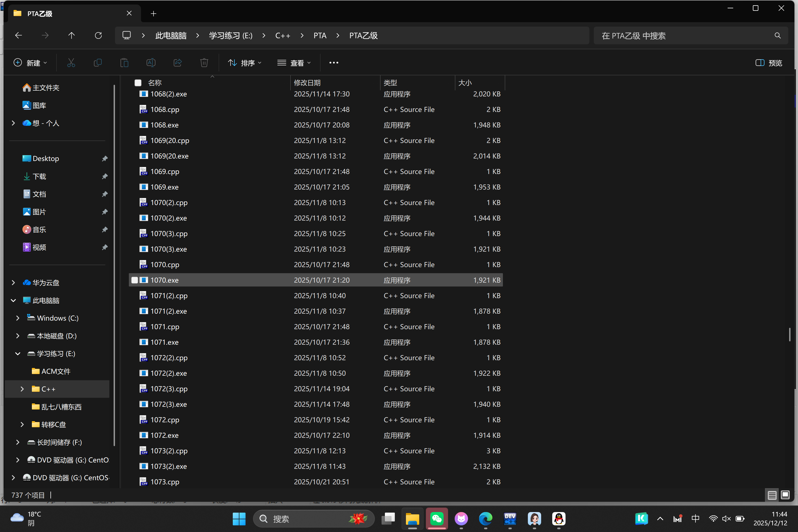The width and height of the screenshot is (798, 532).
Task: Tick the select-all checkbox beside 名称 header
Action: point(138,83)
